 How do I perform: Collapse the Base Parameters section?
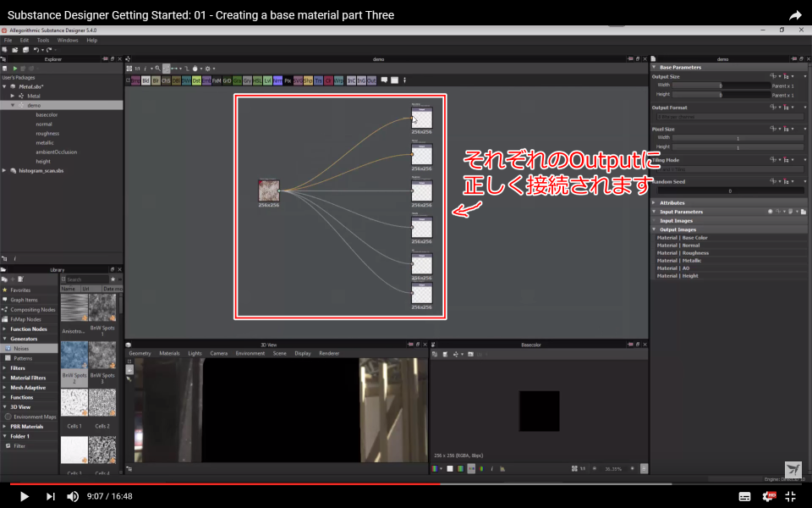[654, 68]
